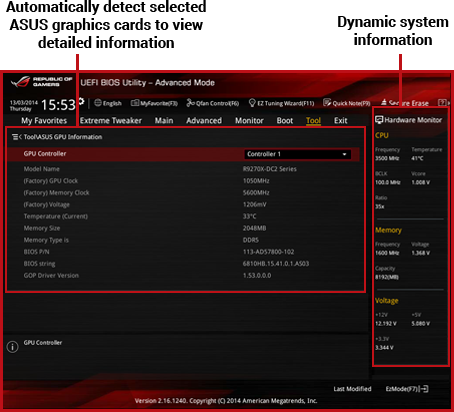Go to the Boot tab
The width and height of the screenshot is (454, 412).
(285, 120)
